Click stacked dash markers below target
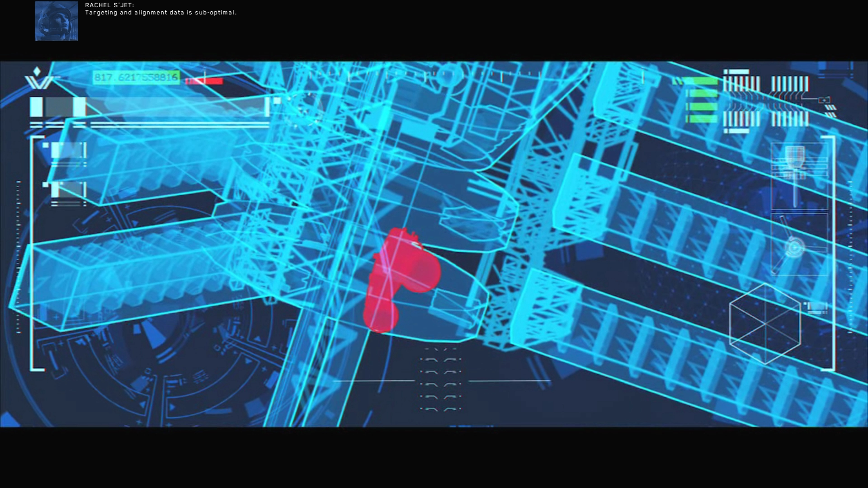The width and height of the screenshot is (868, 488). (440, 384)
